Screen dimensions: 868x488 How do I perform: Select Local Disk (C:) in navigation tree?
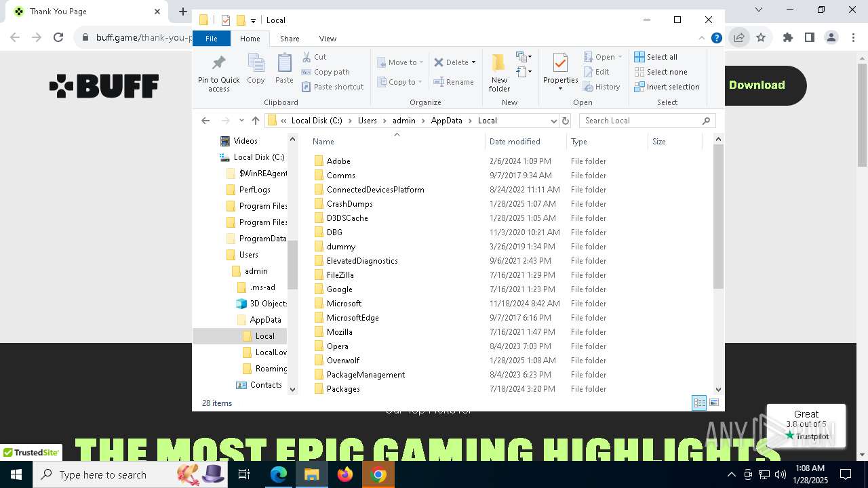[x=252, y=157]
